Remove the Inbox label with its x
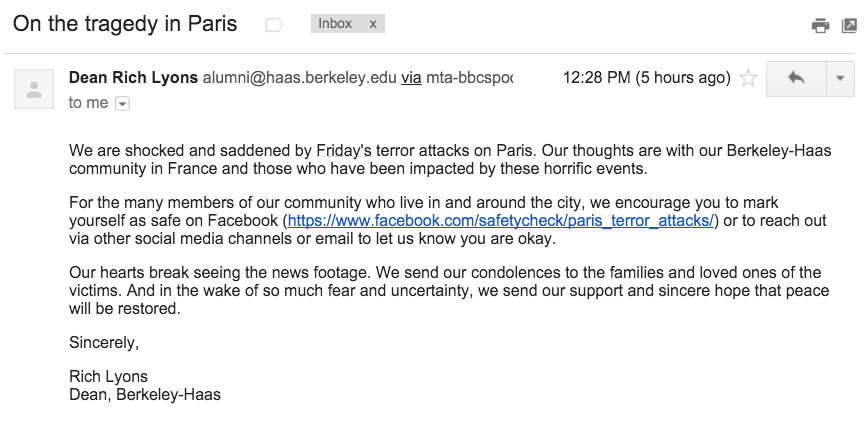 [x=373, y=24]
